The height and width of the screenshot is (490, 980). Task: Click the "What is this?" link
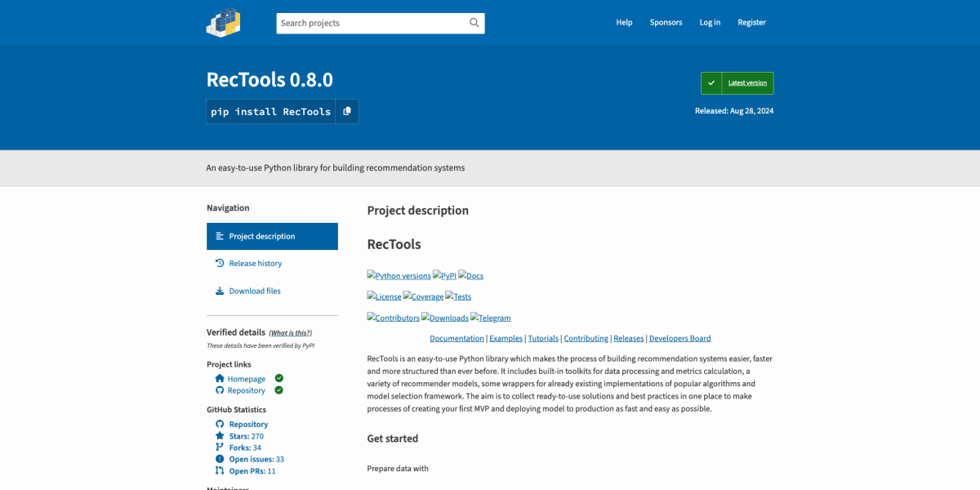tap(288, 332)
